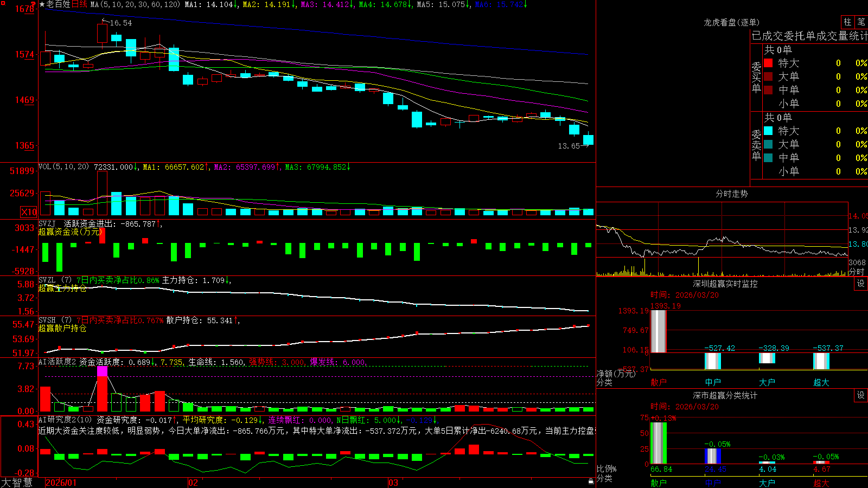Click the star icon beside 老百姓
Image resolution: width=868 pixels, height=488 pixels.
coord(42,4)
